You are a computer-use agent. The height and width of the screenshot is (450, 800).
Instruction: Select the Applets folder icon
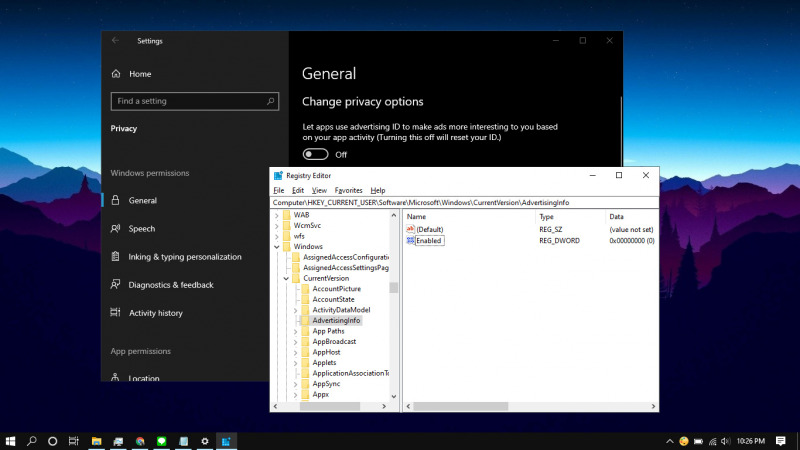tap(305, 363)
